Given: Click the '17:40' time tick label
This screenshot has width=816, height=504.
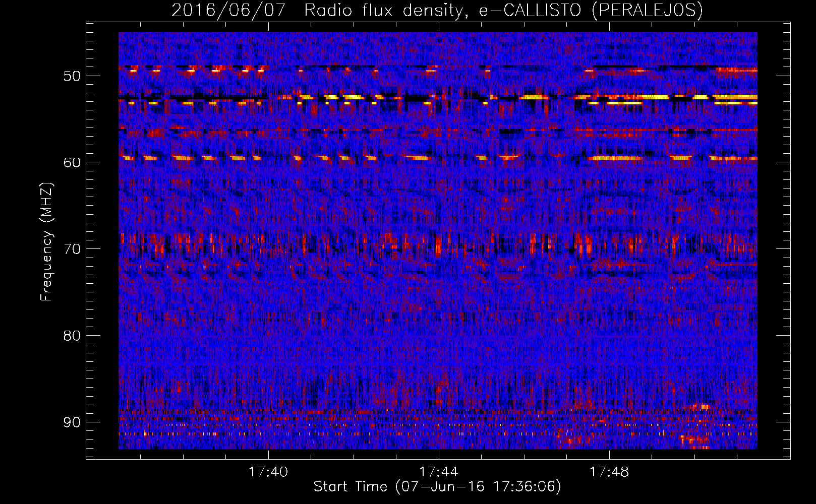Looking at the screenshot, I should pyautogui.click(x=268, y=472).
